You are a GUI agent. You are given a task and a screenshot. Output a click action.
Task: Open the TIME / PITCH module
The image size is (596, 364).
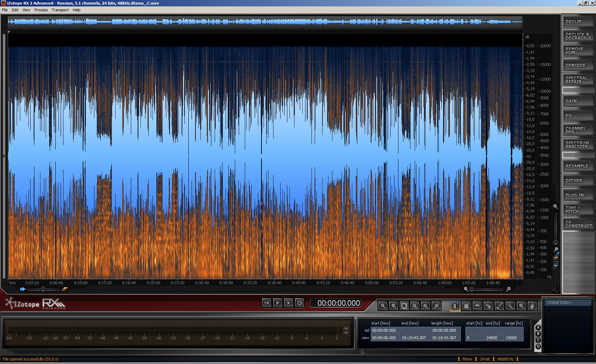point(578,210)
